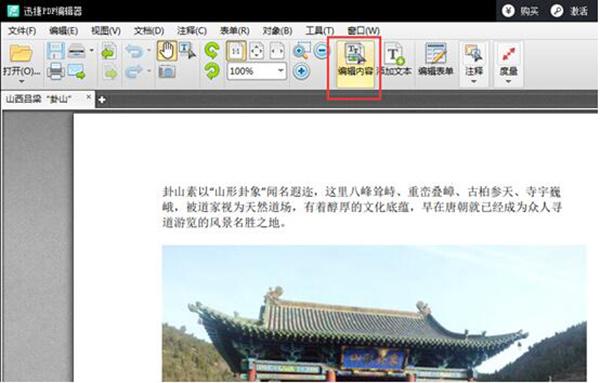Open a file with the 打开(O) folder icon
The width and height of the screenshot is (600, 383).
[21, 53]
